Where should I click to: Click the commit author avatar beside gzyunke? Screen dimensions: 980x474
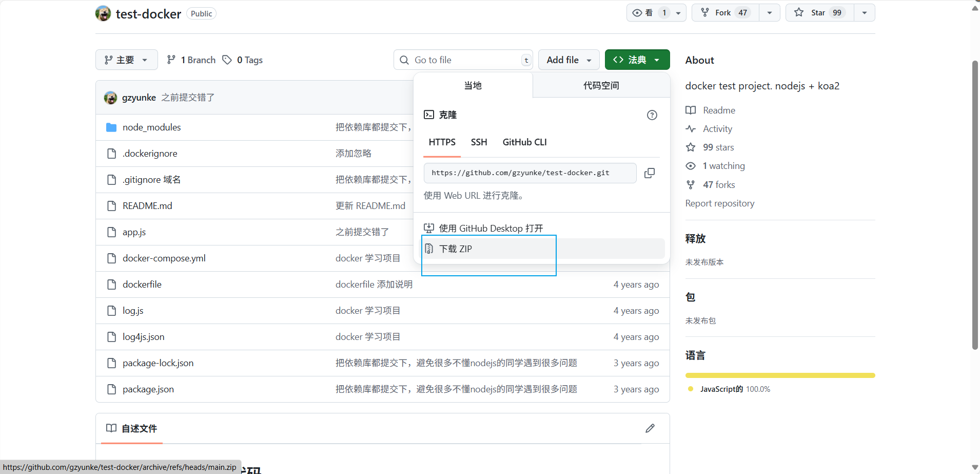110,98
